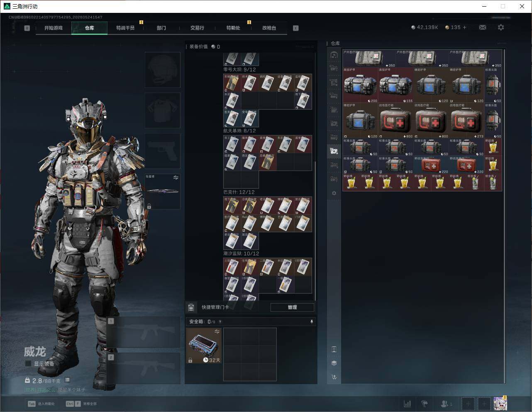Click the 航天基地: 8/12 heading

click(239, 131)
